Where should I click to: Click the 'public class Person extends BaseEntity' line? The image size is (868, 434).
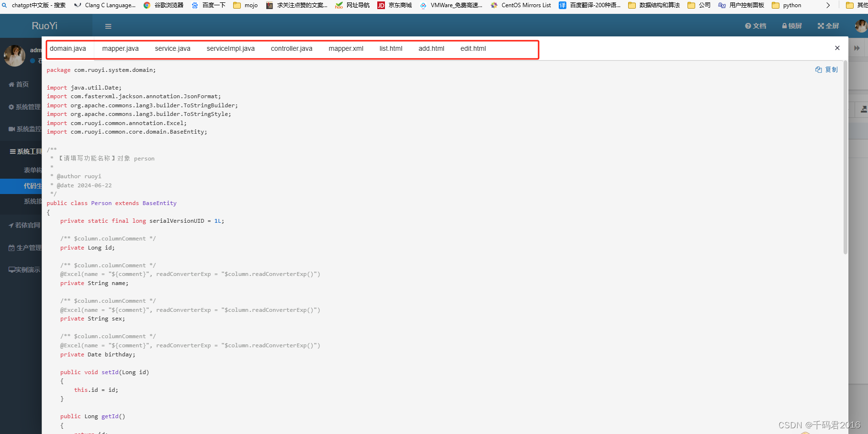point(112,203)
